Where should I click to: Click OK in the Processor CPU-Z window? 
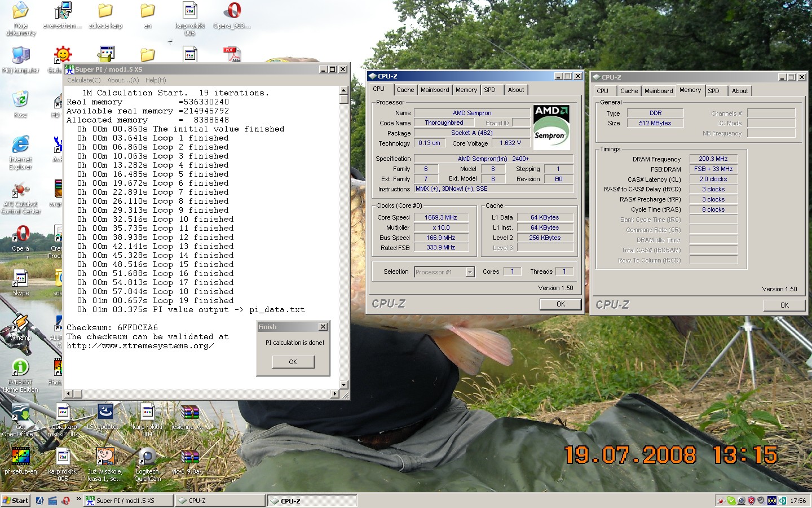pyautogui.click(x=561, y=304)
